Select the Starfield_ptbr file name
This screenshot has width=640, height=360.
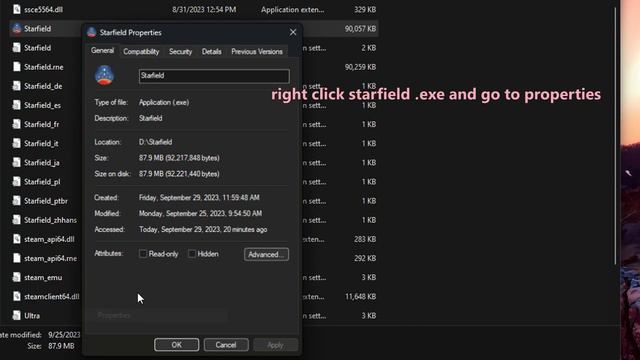coord(46,201)
